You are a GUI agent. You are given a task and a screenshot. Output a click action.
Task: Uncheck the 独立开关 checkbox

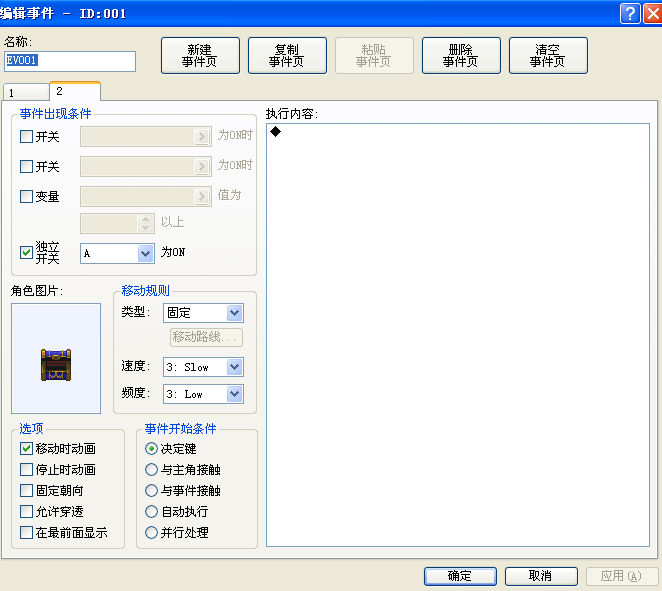tap(26, 252)
